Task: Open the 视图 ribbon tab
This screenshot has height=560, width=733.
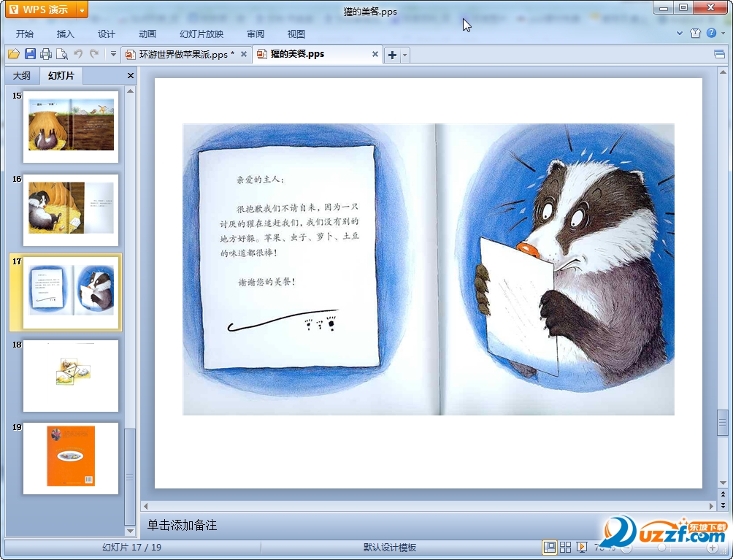Action: tap(296, 34)
